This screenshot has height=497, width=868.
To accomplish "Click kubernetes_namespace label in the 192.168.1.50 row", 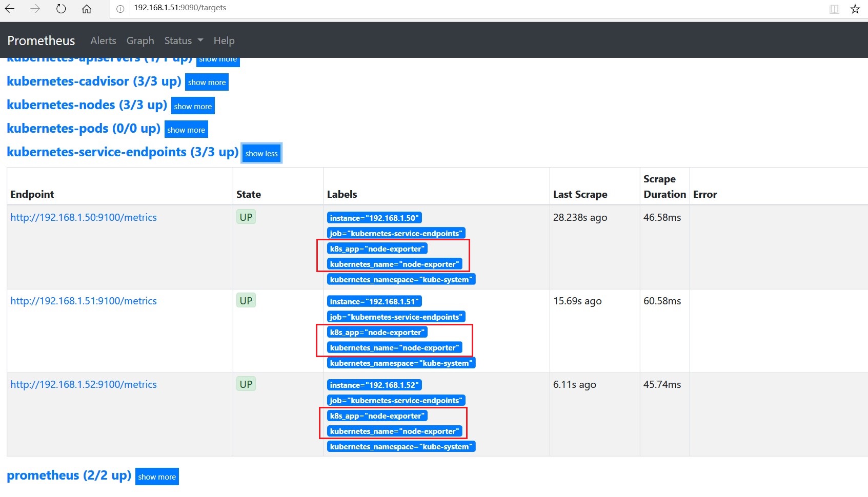I will click(x=401, y=279).
